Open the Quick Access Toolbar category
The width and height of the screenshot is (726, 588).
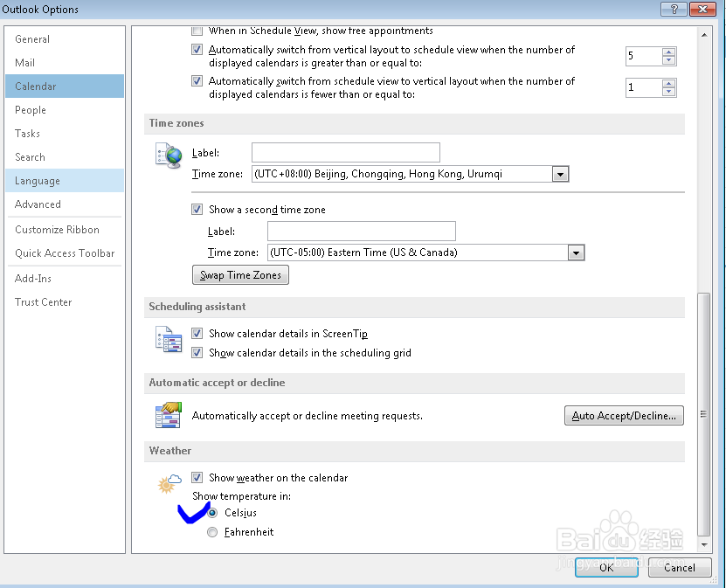tap(65, 253)
